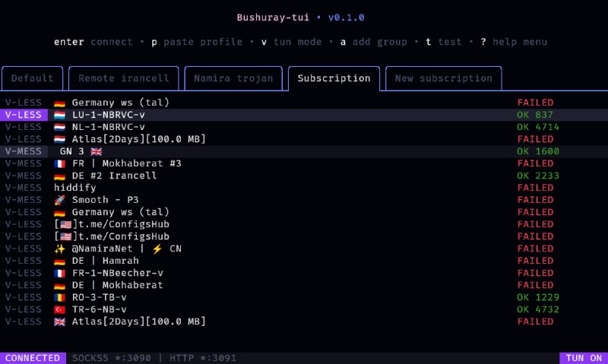Select the Smooth - P3 profile
The height and width of the screenshot is (364, 608).
point(304,200)
